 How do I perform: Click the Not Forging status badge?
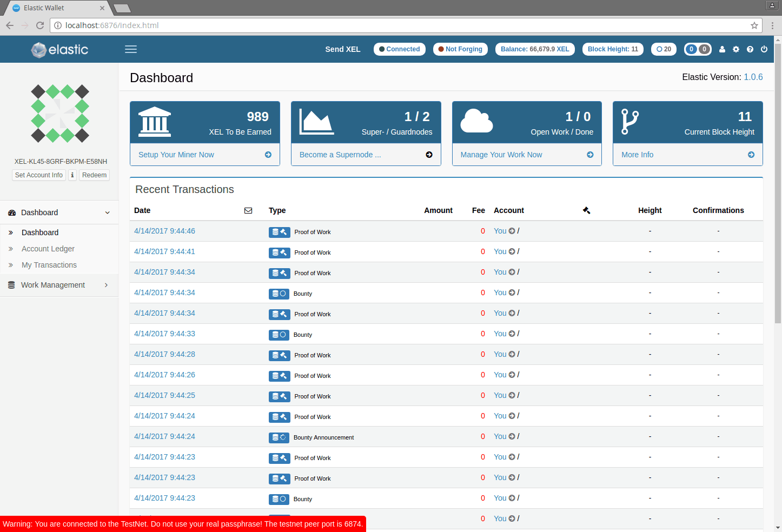pyautogui.click(x=460, y=49)
